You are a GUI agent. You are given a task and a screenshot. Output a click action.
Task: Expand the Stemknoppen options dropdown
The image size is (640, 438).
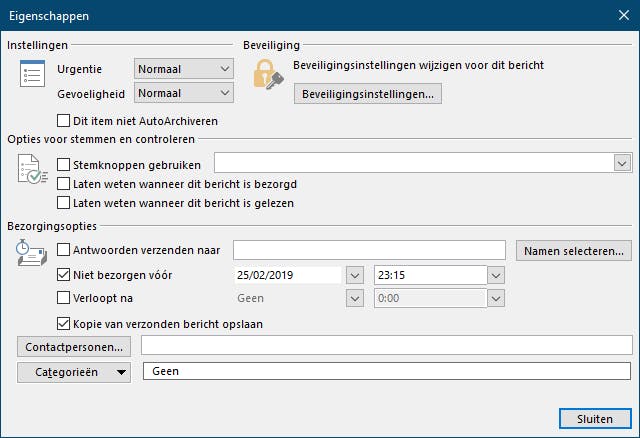click(622, 164)
